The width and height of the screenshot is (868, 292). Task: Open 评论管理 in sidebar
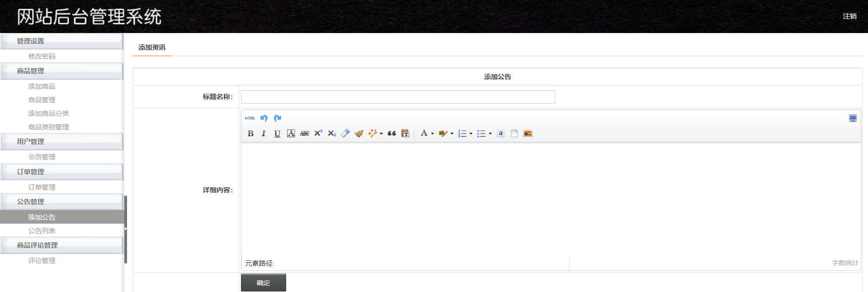click(42, 261)
